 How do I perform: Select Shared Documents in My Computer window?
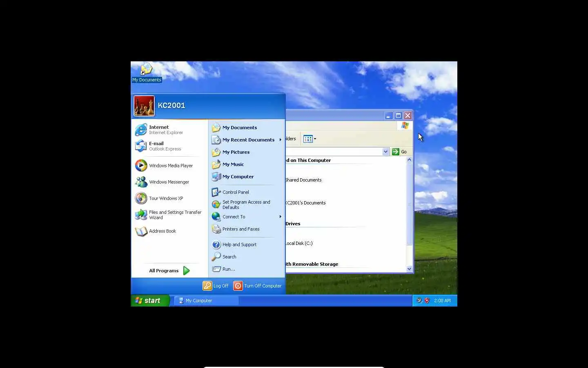[x=303, y=180]
